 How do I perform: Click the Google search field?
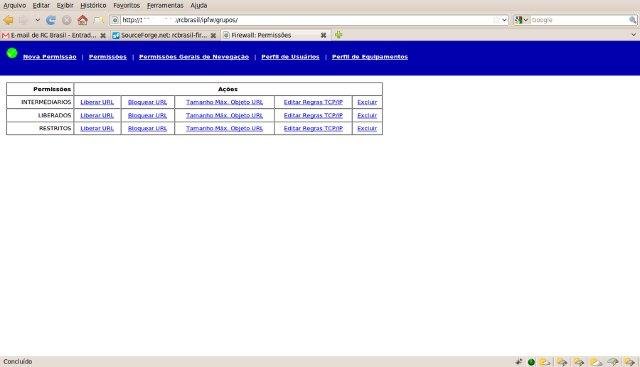(x=579, y=20)
